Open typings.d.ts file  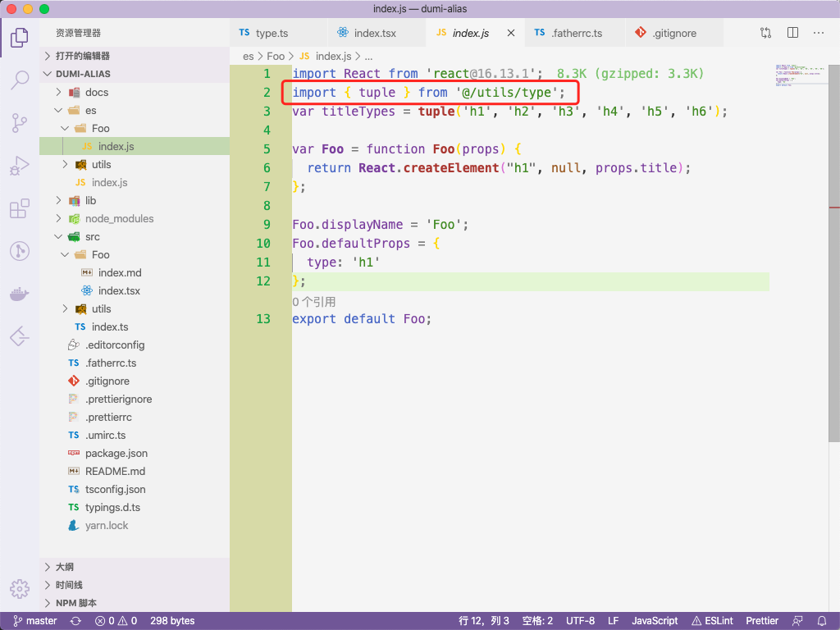[135, 507]
